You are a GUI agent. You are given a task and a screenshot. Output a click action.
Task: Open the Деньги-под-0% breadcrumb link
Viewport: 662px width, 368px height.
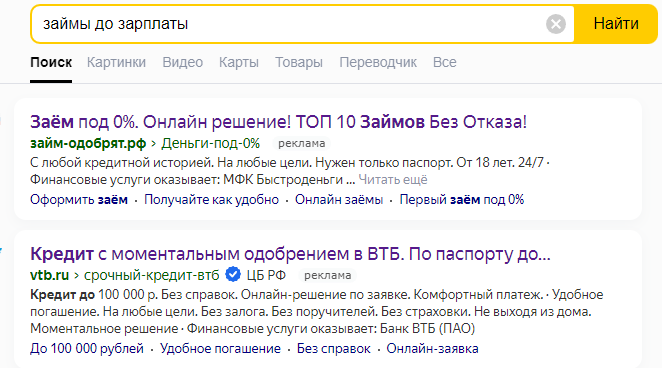[x=210, y=143]
